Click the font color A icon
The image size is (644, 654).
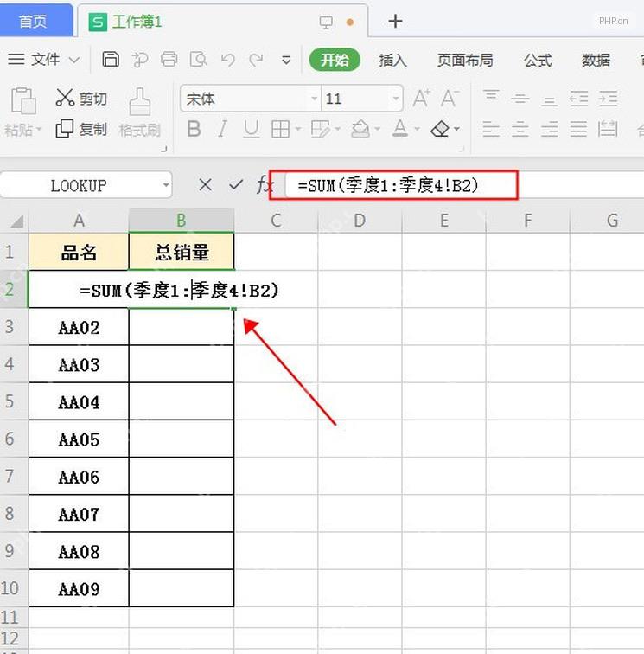click(x=400, y=129)
